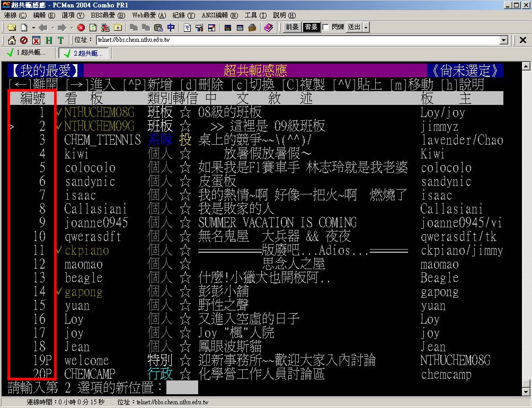This screenshot has width=532, height=408.
Task: Click the padlock icon in toolbar
Action: click(252, 27)
